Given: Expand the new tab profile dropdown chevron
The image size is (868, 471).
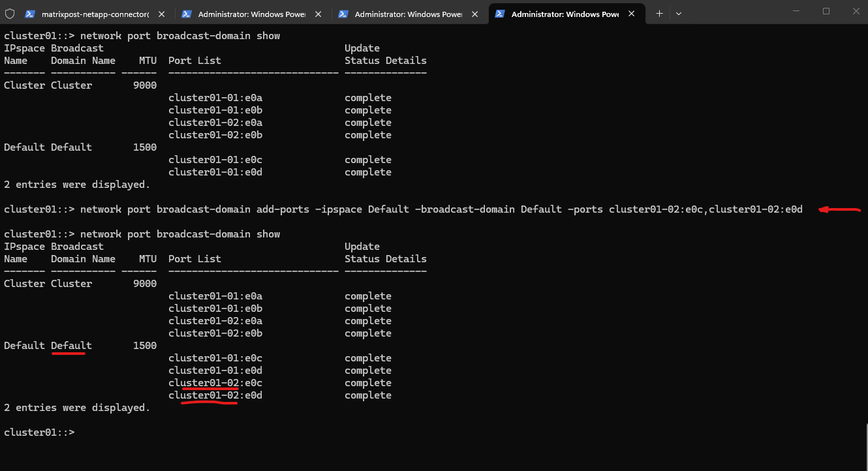Looking at the screenshot, I should coord(679,13).
